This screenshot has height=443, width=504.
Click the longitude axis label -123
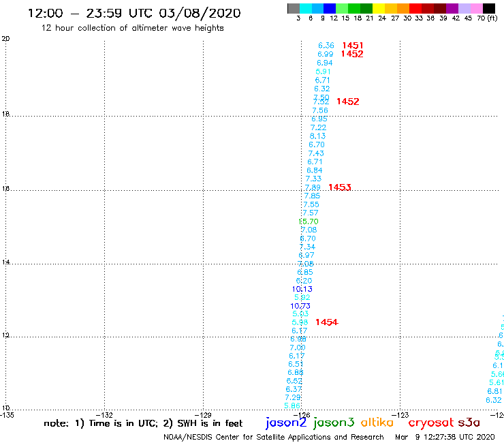pyautogui.click(x=400, y=415)
